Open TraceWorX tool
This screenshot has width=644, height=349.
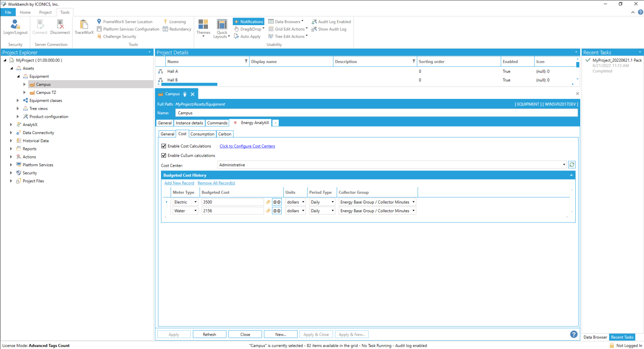click(x=84, y=27)
